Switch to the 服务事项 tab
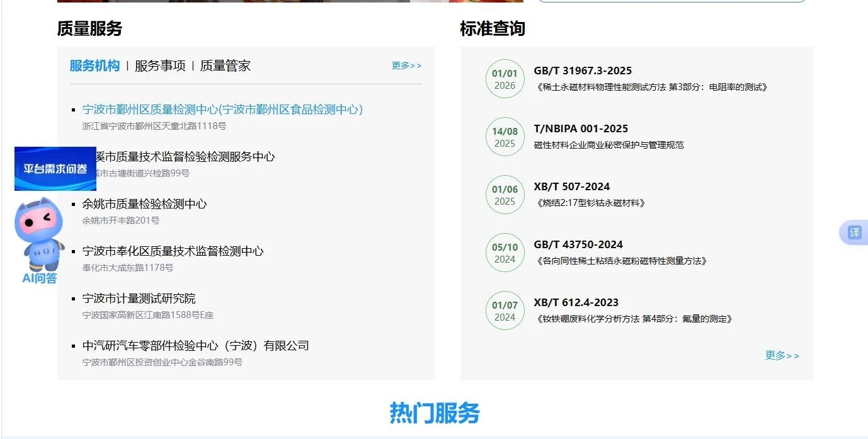 click(160, 66)
